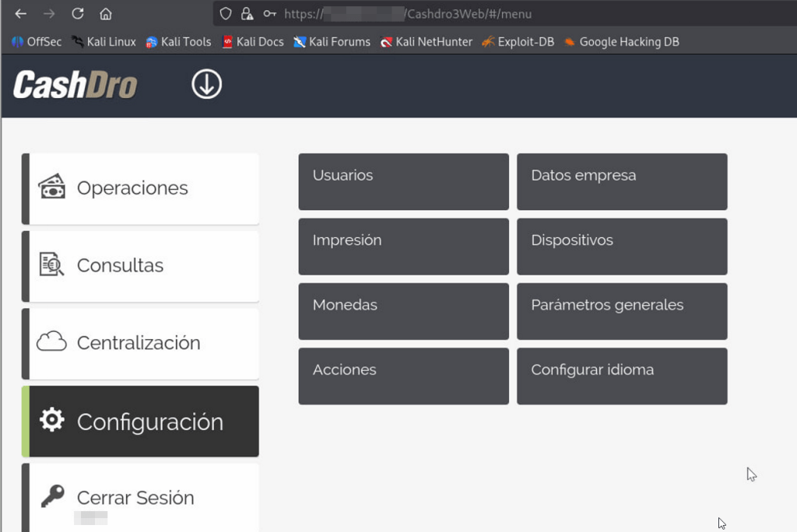Open the Operaciones menu section

(140, 188)
